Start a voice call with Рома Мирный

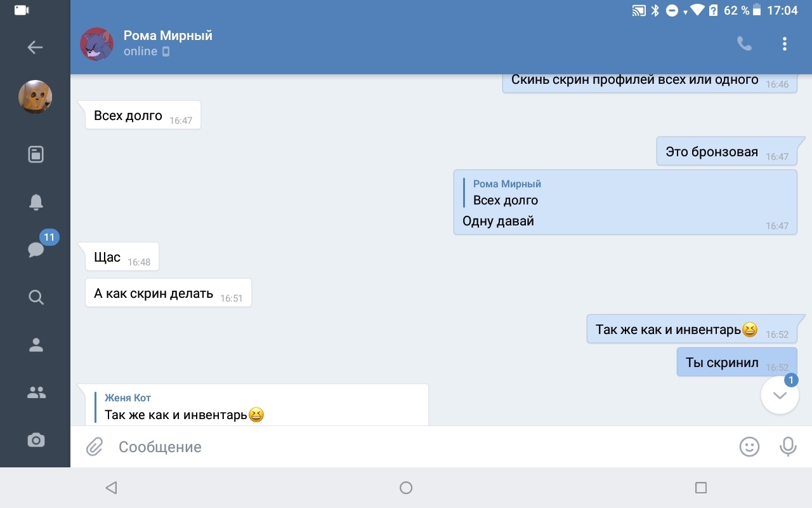(x=743, y=44)
